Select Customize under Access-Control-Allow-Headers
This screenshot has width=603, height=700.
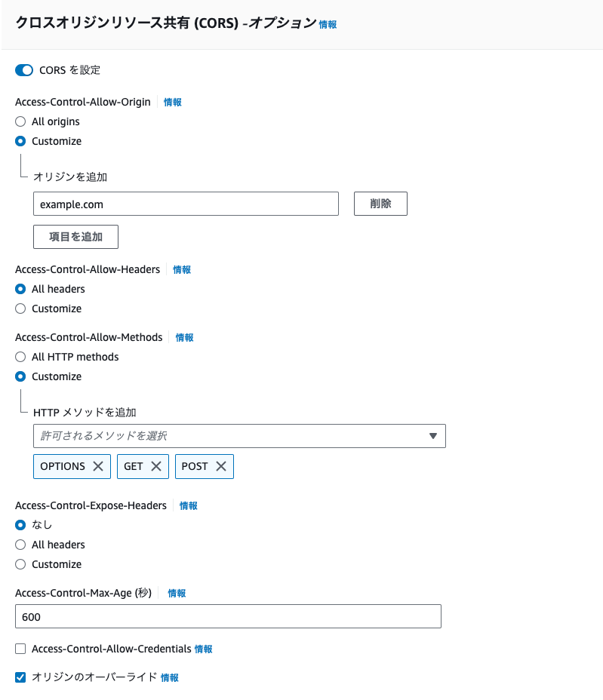pyautogui.click(x=20, y=309)
